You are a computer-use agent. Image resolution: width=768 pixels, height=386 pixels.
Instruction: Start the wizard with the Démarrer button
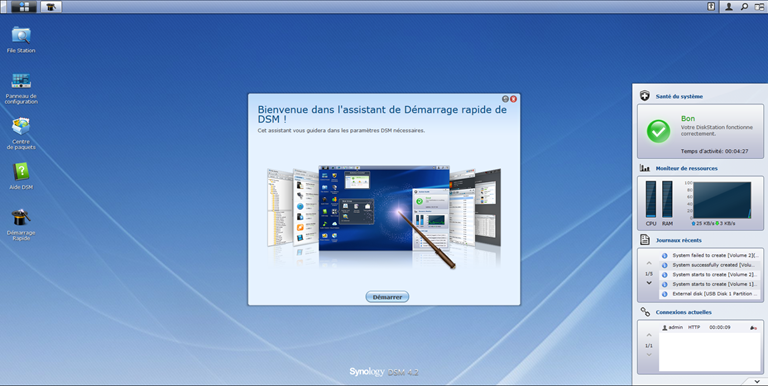coord(387,297)
